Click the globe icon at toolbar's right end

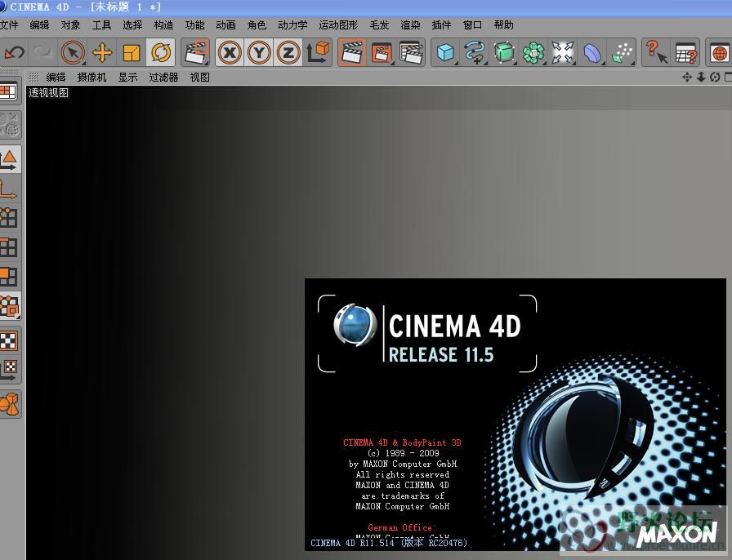coord(720,52)
